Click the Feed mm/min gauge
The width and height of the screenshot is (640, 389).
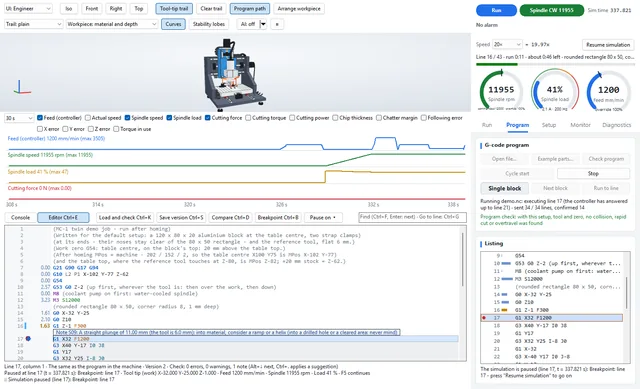pos(608,91)
